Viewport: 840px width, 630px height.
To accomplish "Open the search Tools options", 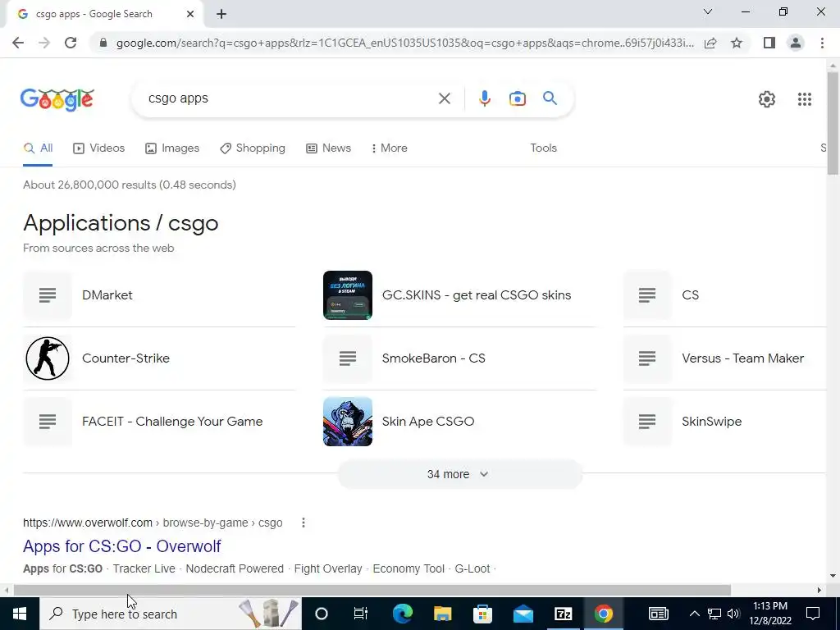I will coord(543,148).
